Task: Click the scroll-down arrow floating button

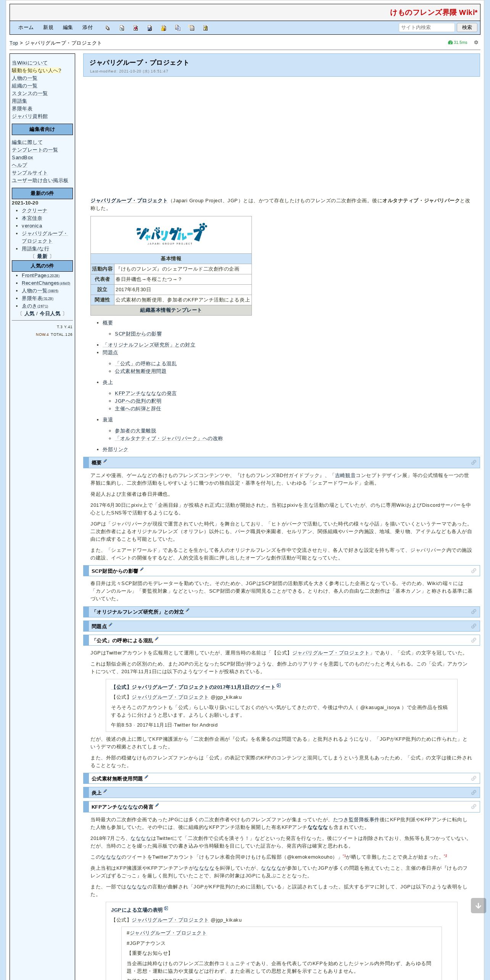Action: [x=478, y=906]
